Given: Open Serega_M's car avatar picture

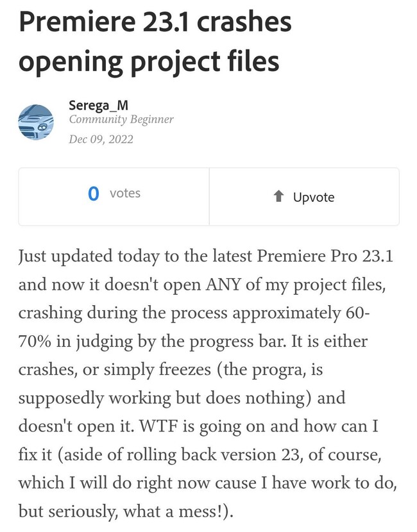Looking at the screenshot, I should click(x=36, y=122).
